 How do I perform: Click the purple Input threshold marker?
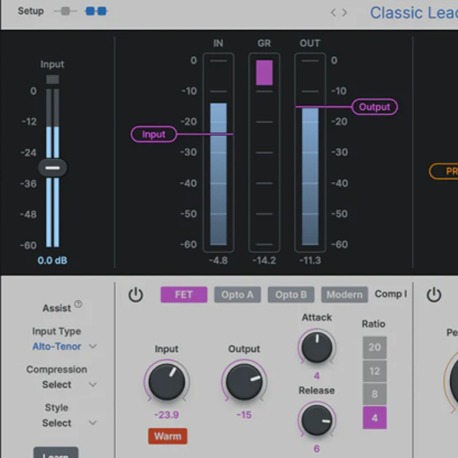154,134
